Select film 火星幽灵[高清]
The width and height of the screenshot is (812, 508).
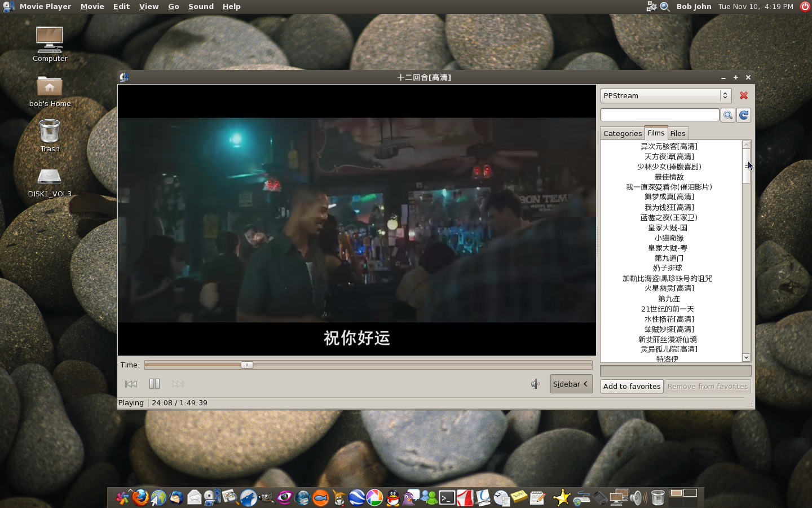(x=669, y=288)
